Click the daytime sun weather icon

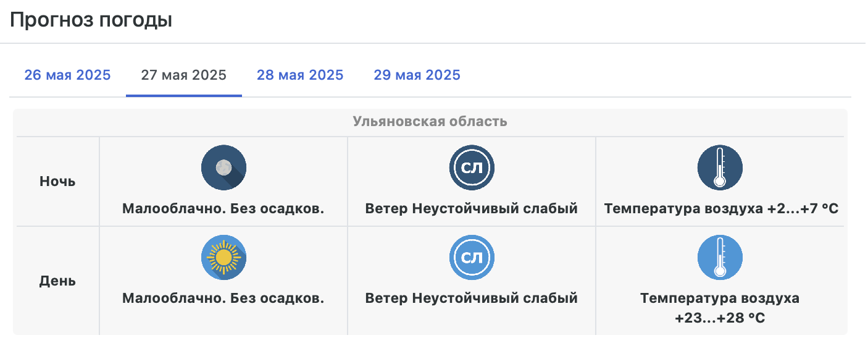(223, 257)
